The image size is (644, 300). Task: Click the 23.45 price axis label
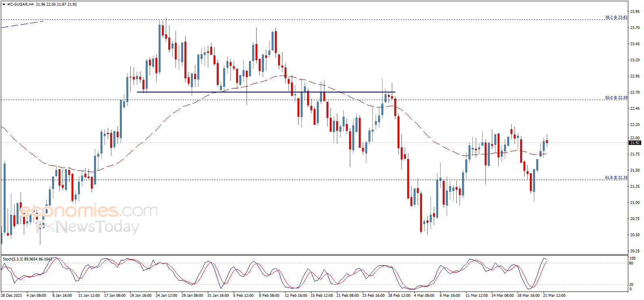click(635, 44)
